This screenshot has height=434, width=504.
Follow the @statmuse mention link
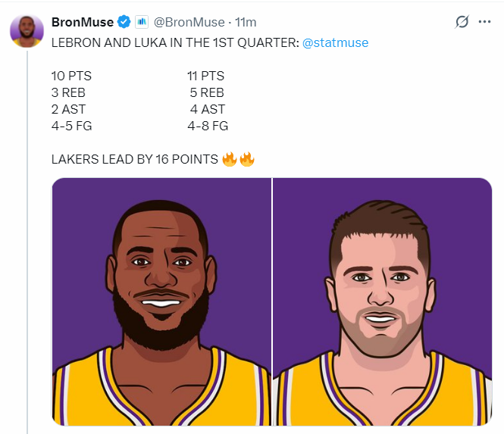pyautogui.click(x=335, y=42)
